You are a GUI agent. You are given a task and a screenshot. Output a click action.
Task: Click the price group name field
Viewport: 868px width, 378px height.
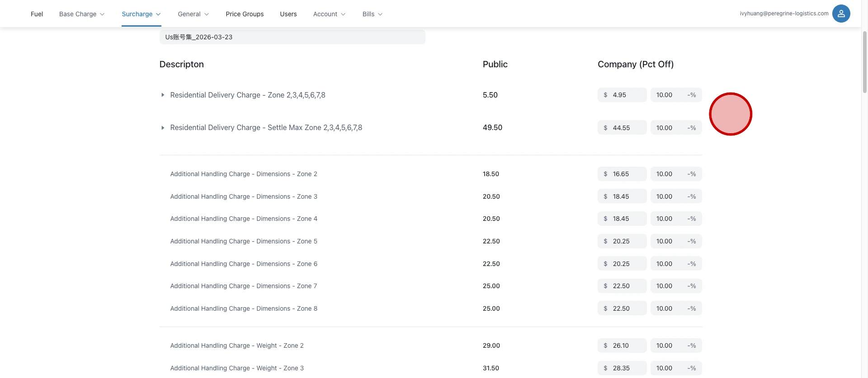292,37
